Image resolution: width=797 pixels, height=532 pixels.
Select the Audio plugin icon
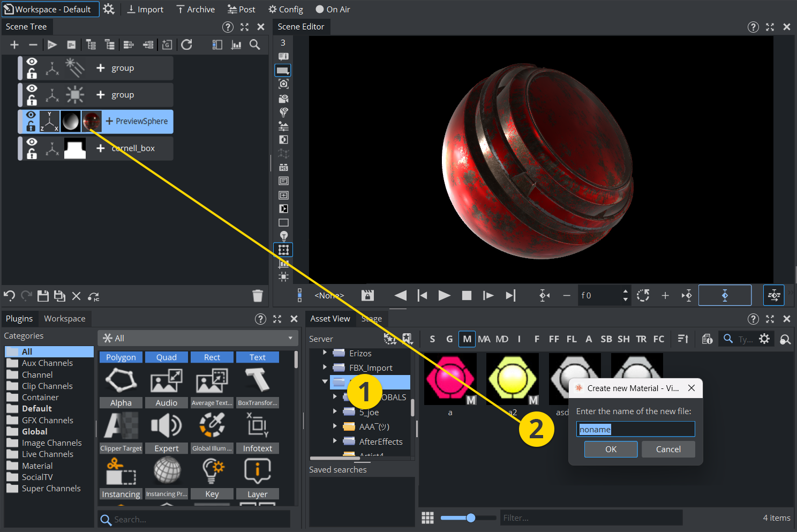(166, 426)
